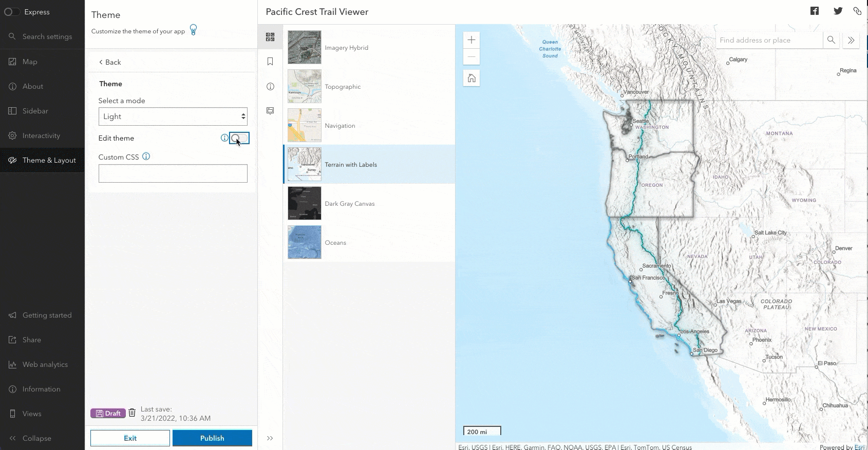The width and height of the screenshot is (868, 450).
Task: Click the Draft status badge
Action: [x=108, y=413]
